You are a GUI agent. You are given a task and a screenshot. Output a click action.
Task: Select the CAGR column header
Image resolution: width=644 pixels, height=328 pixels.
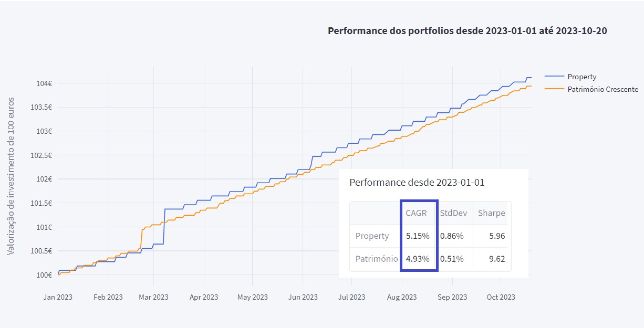416,213
